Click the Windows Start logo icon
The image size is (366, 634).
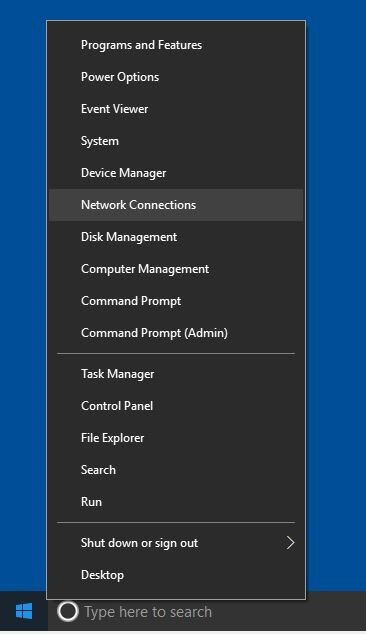point(24,611)
